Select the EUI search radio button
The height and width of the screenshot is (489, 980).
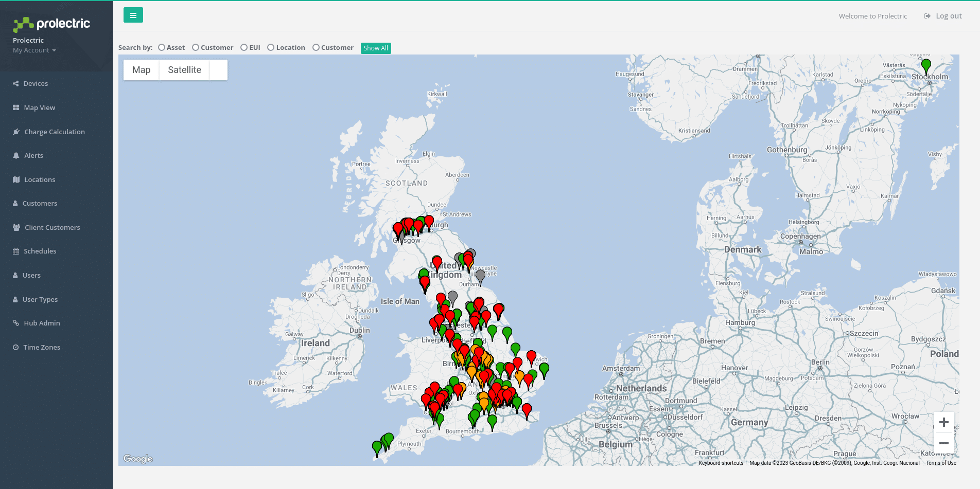click(x=244, y=47)
